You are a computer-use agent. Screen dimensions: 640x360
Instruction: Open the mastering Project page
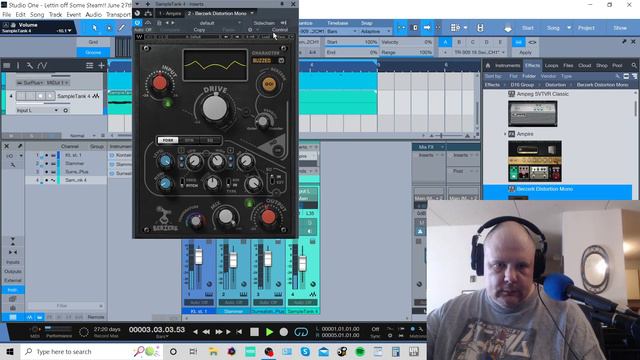pyautogui.click(x=586, y=28)
